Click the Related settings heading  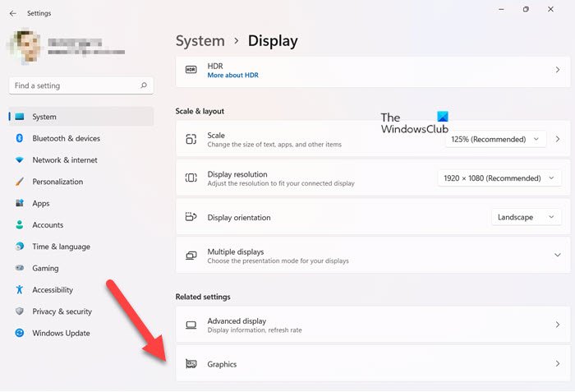tap(203, 297)
